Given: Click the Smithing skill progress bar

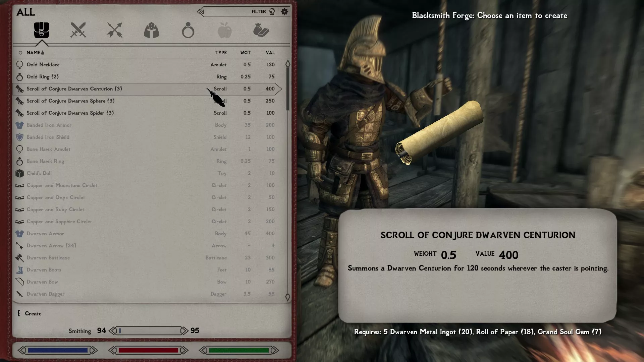Looking at the screenshot, I should point(149,331).
